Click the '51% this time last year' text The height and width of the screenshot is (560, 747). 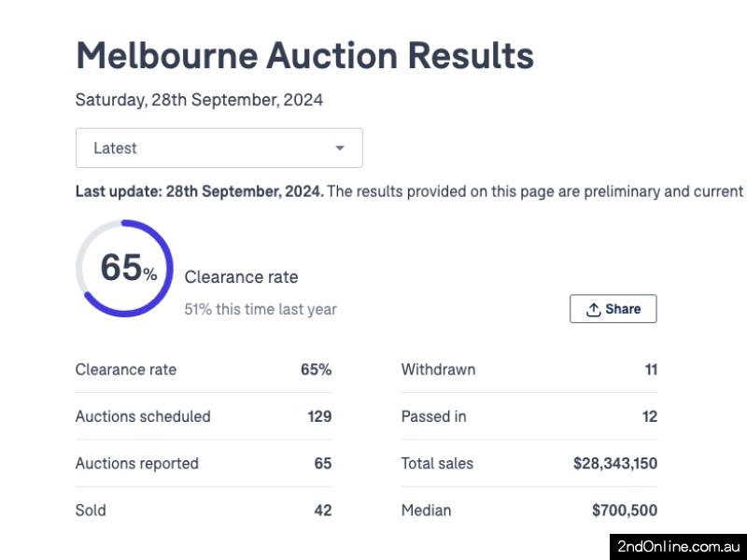(x=261, y=310)
